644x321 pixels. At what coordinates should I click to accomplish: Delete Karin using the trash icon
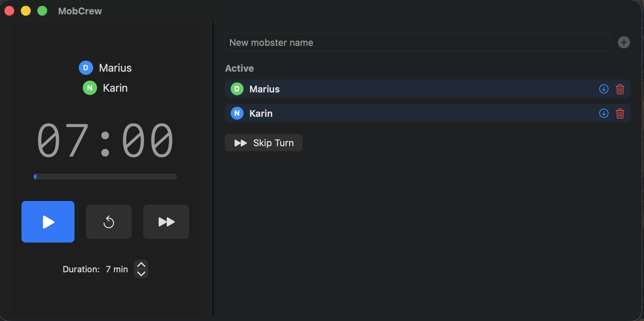click(620, 113)
